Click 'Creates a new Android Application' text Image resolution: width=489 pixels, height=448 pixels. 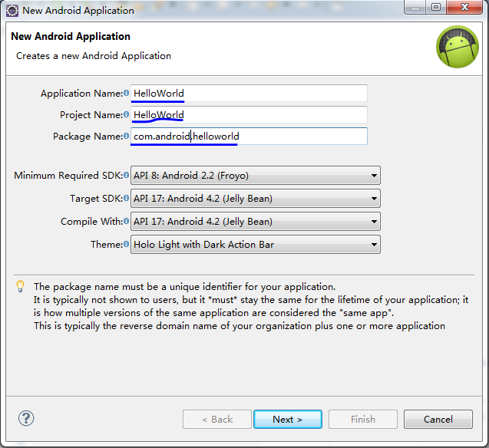pos(94,56)
